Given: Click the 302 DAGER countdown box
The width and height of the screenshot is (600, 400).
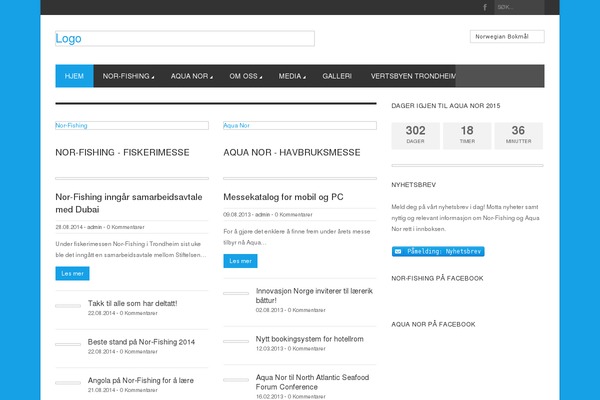Looking at the screenshot, I should coord(416,136).
